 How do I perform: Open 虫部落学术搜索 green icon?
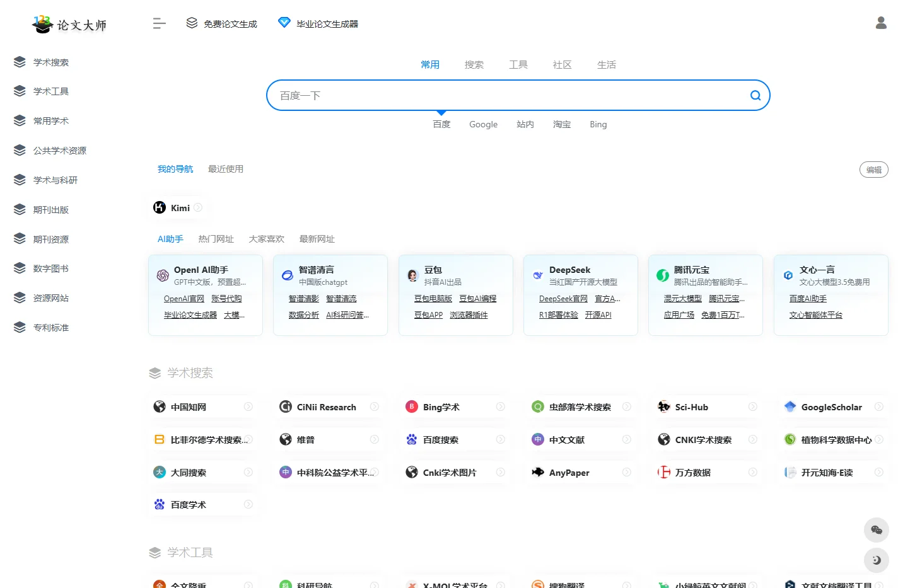click(x=538, y=406)
